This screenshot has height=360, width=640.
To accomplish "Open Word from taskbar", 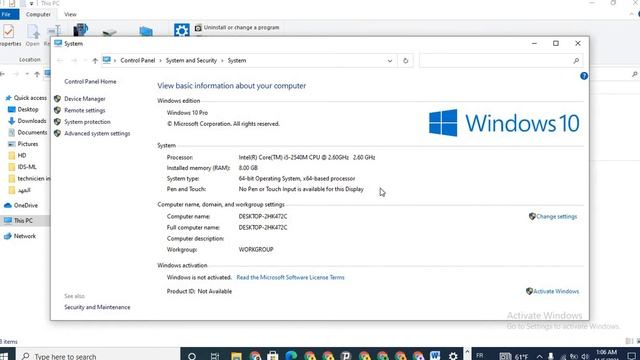I will 435,356.
